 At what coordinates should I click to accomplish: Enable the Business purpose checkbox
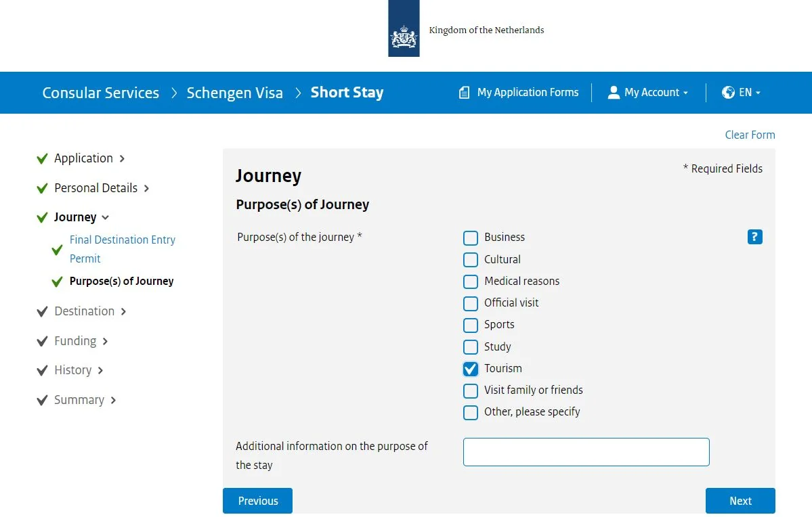(471, 238)
